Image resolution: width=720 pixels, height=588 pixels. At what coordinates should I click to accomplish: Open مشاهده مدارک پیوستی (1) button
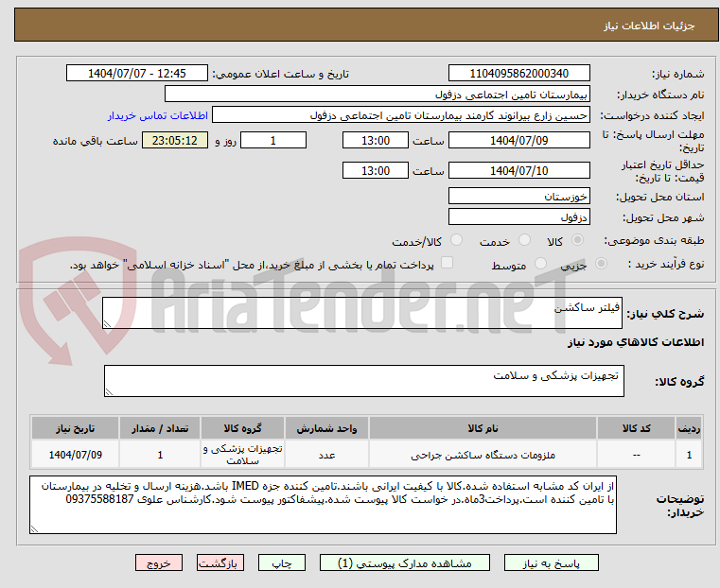coord(405,562)
